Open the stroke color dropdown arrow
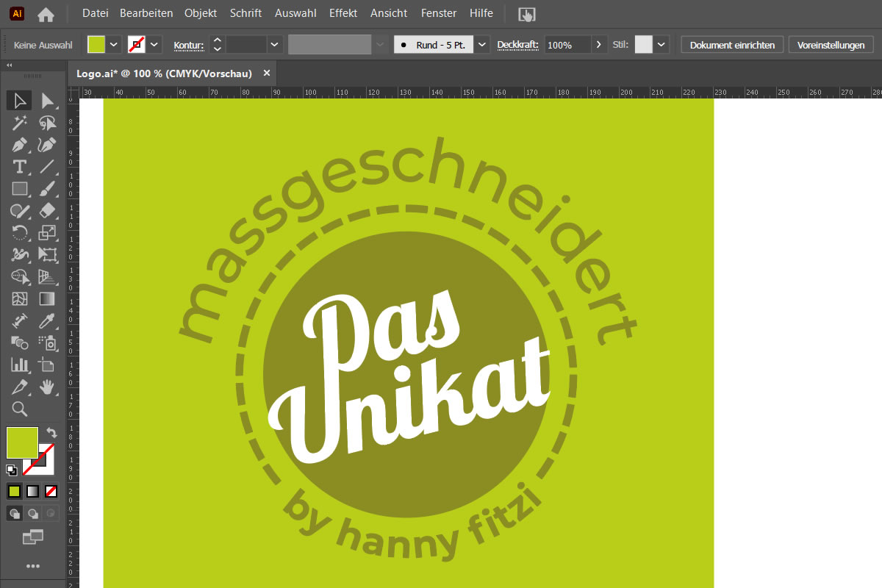This screenshot has width=882, height=588. click(154, 45)
